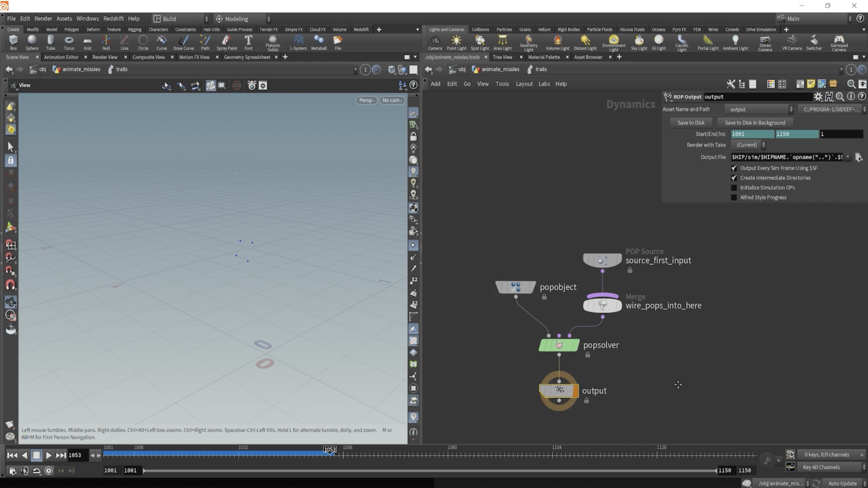Open the Main take dropdown
The image size is (868, 488).
814,19
